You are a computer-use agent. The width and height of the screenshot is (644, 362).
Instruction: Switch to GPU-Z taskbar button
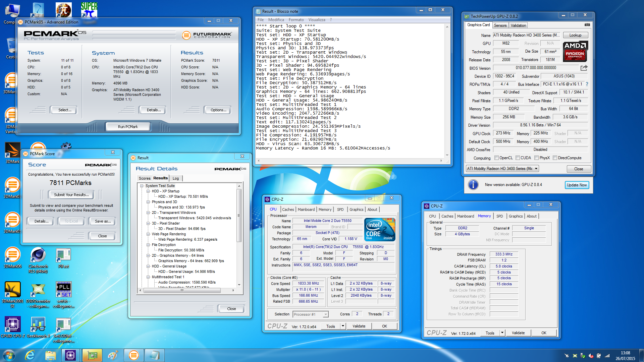tap(92, 355)
